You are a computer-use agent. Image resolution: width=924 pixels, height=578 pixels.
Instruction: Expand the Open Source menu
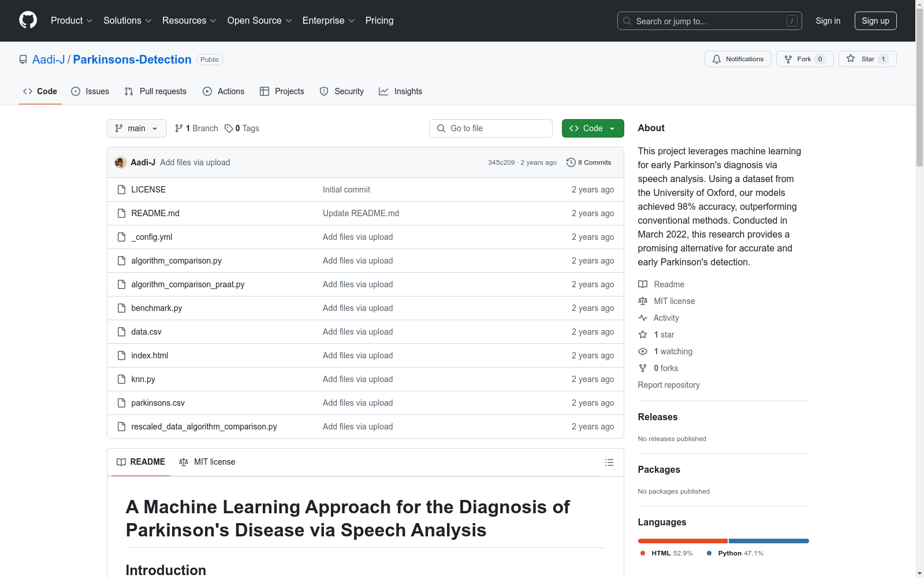(x=259, y=20)
